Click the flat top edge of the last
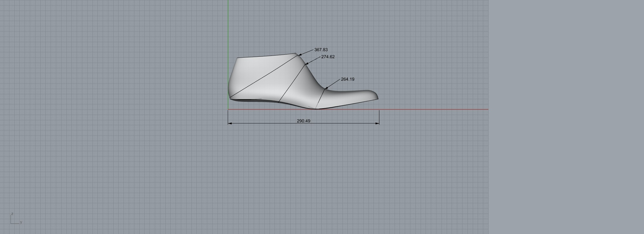Image resolution: width=644 pixels, height=234 pixels. (266, 56)
